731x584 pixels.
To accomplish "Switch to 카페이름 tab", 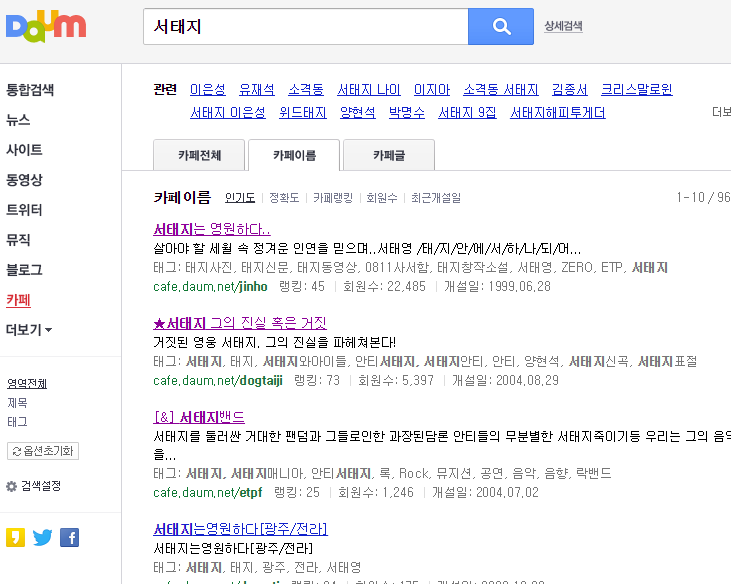I will point(294,155).
